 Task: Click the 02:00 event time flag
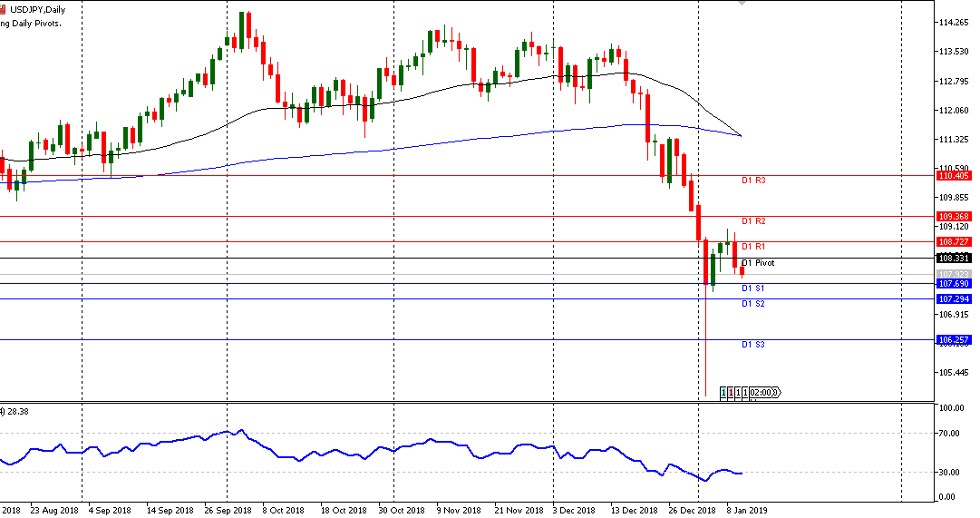[761, 392]
